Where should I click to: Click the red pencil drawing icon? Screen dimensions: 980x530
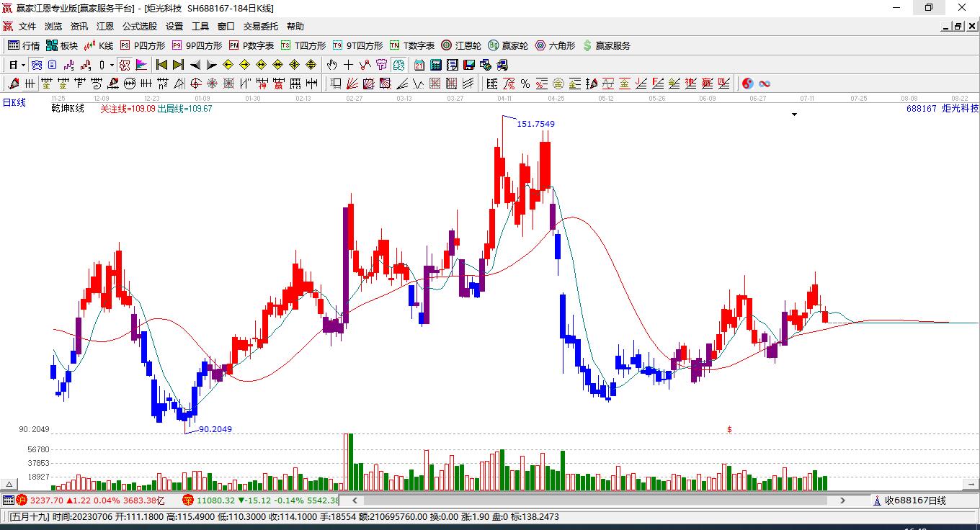click(13, 84)
